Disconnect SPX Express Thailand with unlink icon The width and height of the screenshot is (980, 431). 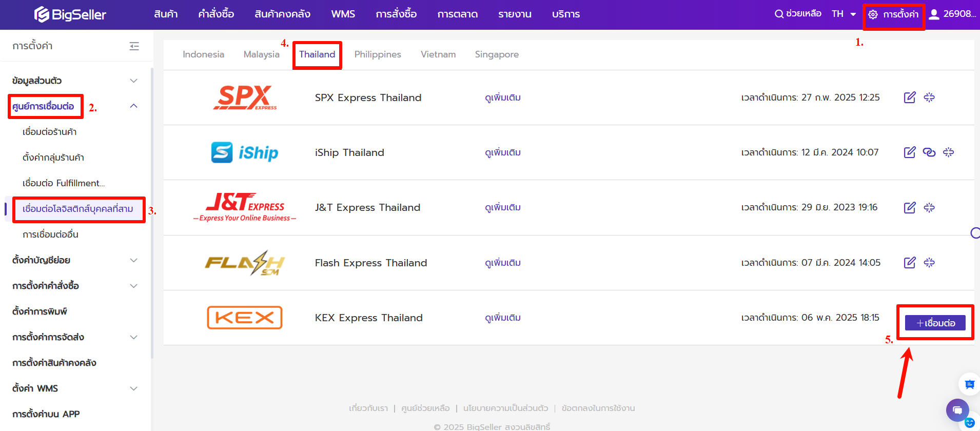click(x=929, y=97)
